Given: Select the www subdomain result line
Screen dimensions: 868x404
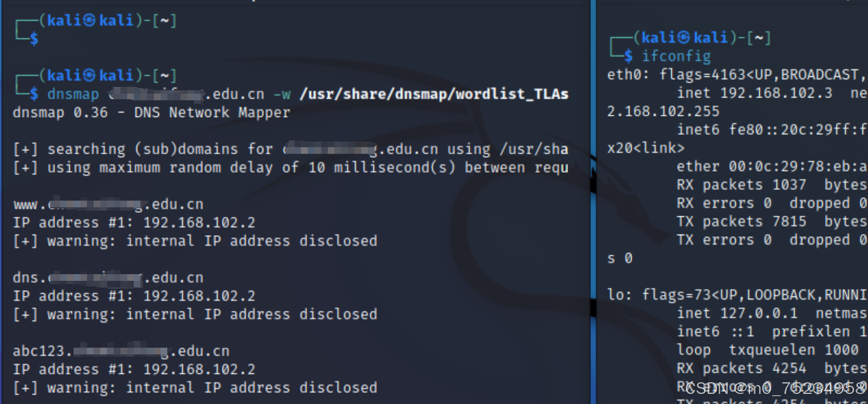Looking at the screenshot, I should click(x=109, y=203).
